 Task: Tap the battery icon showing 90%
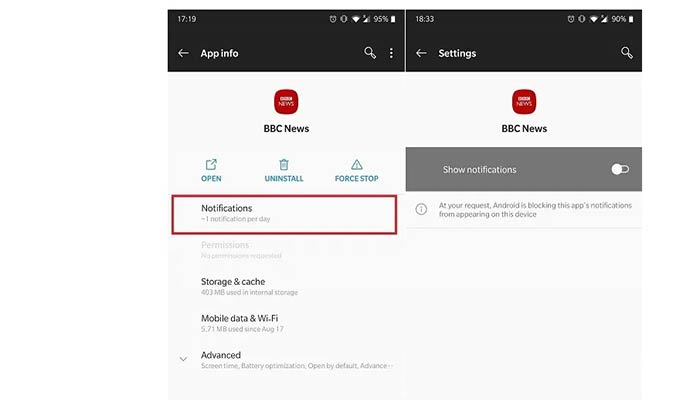point(632,19)
